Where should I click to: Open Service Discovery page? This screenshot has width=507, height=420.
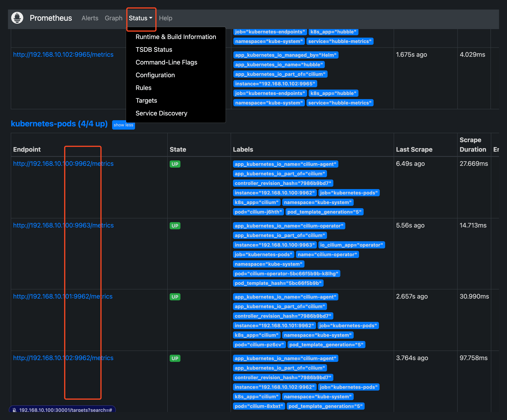tap(161, 113)
